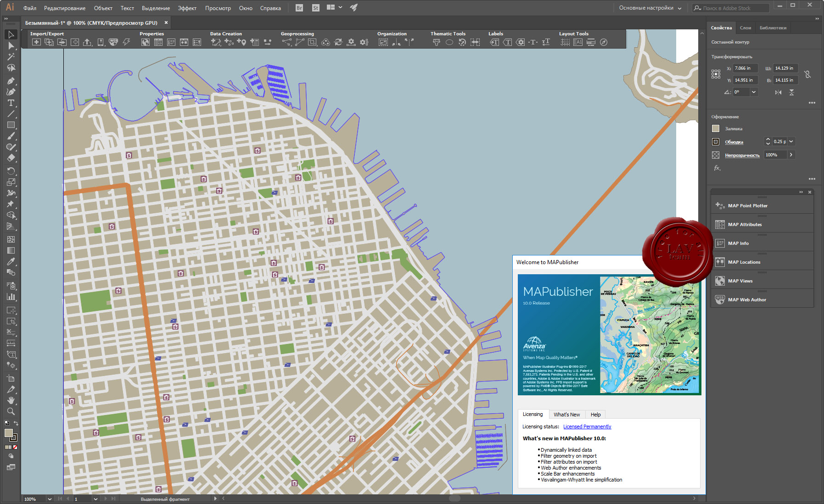Click the grid icon under Layout Tools
824x504 pixels.
point(565,42)
